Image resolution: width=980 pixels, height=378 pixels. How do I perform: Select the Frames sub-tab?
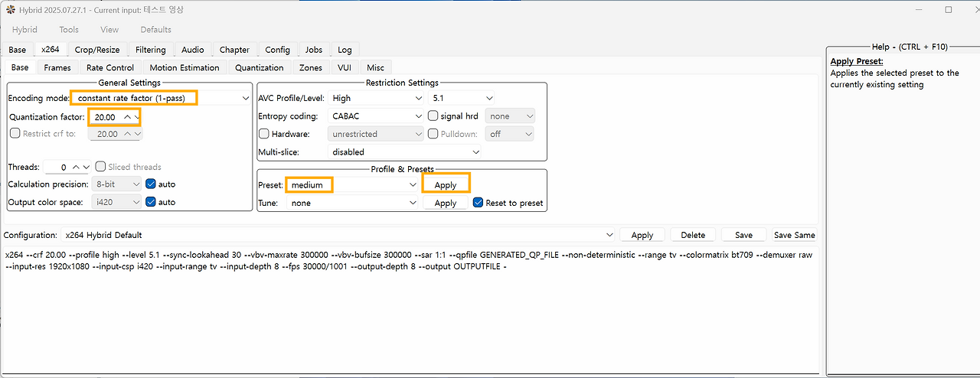[x=57, y=67]
